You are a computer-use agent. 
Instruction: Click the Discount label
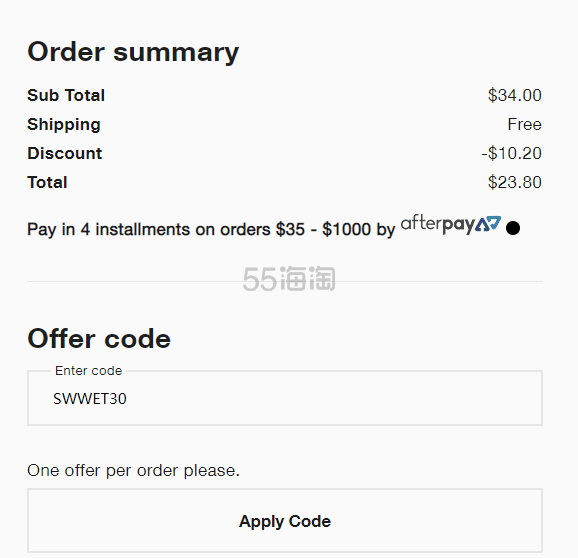[x=65, y=153]
